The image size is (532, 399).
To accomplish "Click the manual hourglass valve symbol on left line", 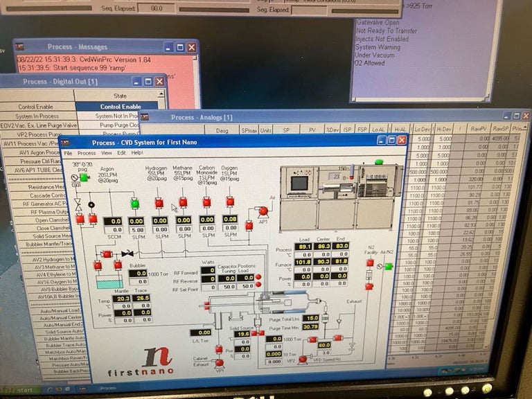I will 78,204.
